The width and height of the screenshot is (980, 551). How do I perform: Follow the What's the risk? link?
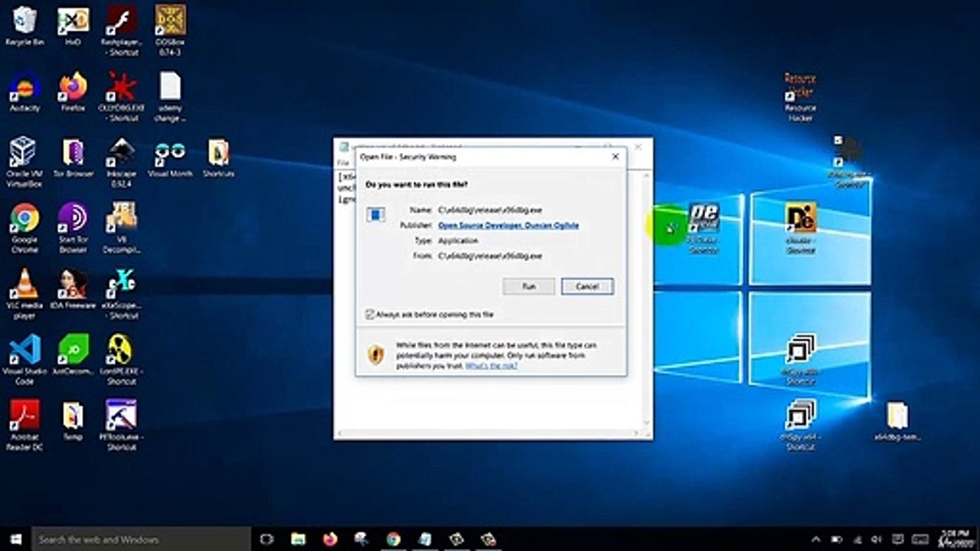[492, 366]
